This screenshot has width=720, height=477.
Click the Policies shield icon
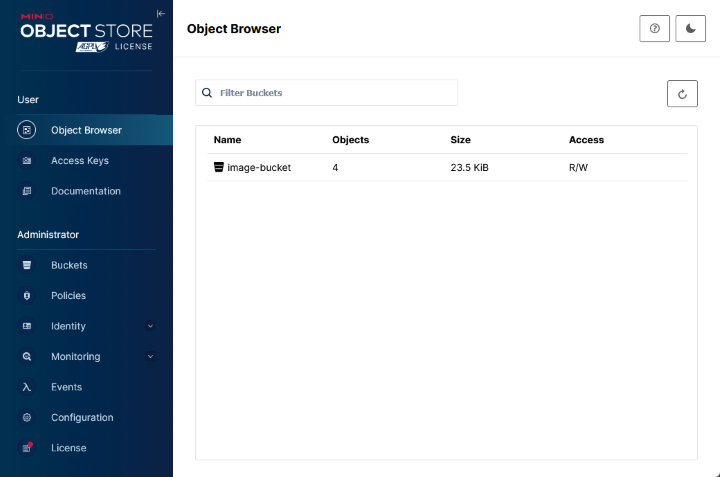pos(28,296)
